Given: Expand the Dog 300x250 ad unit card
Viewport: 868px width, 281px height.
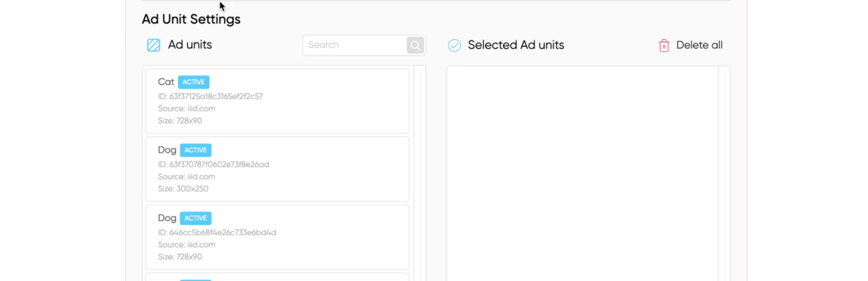Looking at the screenshot, I should coord(277,169).
